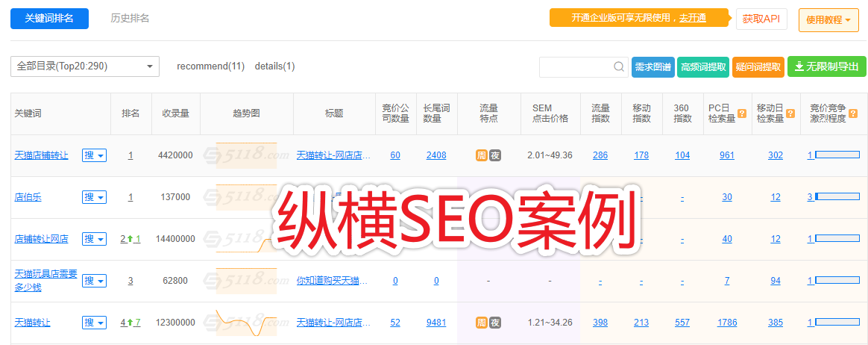Open 搜 dropdown for 天猫店铺转让
The image size is (868, 345).
pyautogui.click(x=94, y=155)
